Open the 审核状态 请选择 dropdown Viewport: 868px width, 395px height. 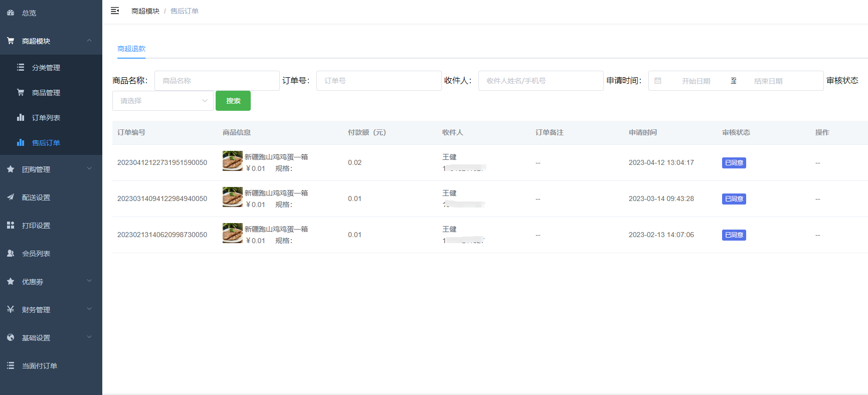click(x=162, y=101)
